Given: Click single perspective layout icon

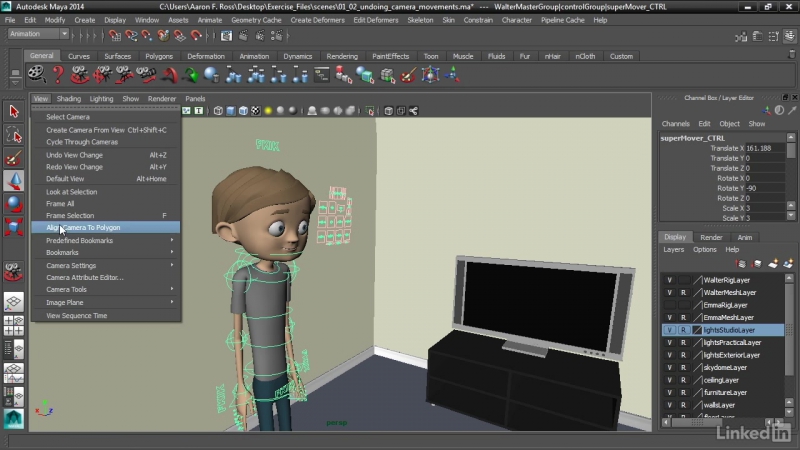Looking at the screenshot, I should click(14, 302).
